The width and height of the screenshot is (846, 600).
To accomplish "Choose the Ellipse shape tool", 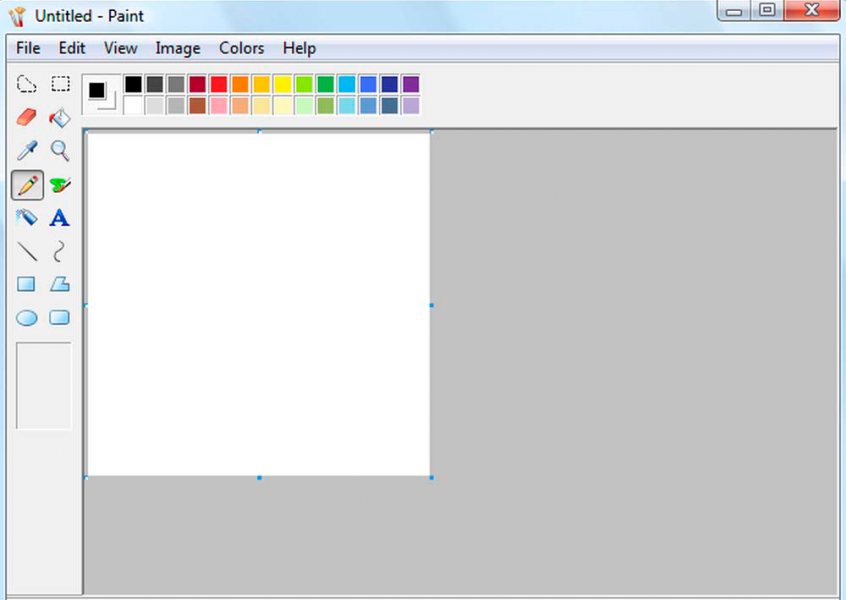I will tap(27, 317).
